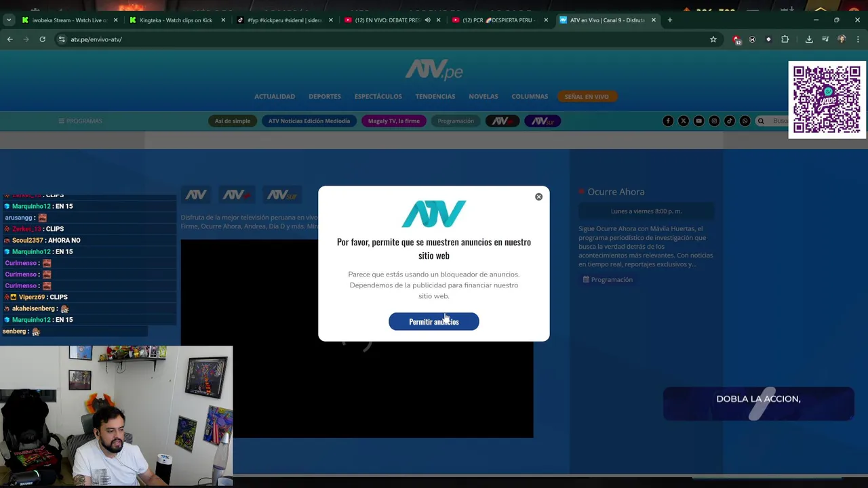Go back with the browser back arrow
The image size is (868, 488).
[x=9, y=39]
